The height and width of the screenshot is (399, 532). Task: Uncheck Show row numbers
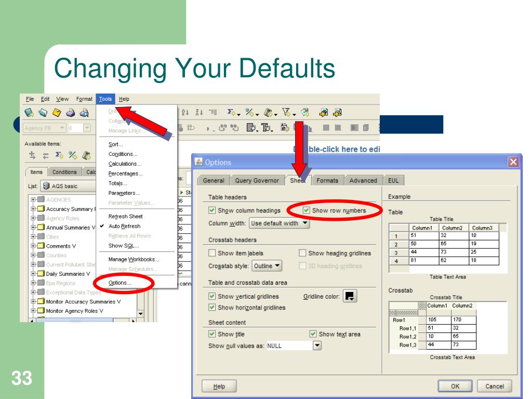(x=307, y=210)
